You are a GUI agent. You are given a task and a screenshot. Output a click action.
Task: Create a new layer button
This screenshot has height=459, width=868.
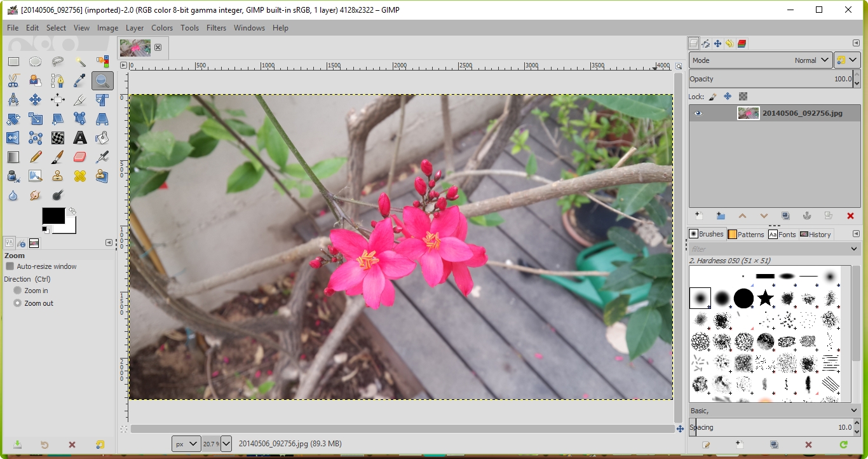pos(698,216)
